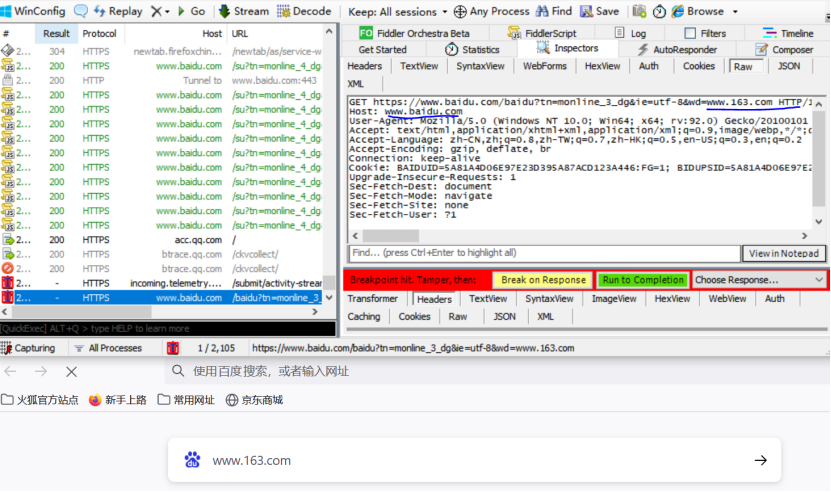The image size is (831, 492).
Task: Open the AutoResponder tab
Action: point(677,50)
